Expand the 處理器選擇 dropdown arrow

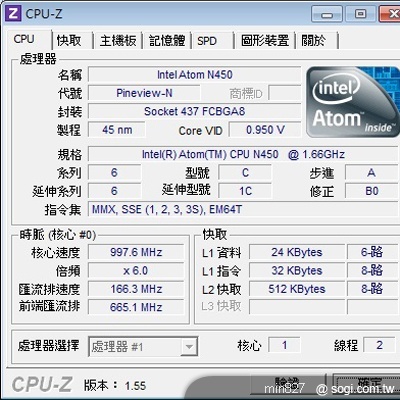click(x=189, y=347)
